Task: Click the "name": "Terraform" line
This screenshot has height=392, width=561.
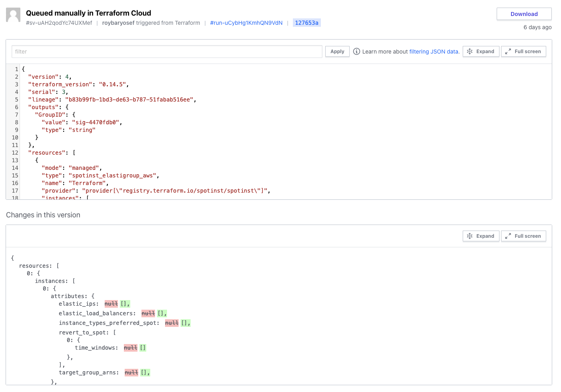Action: tap(75, 183)
